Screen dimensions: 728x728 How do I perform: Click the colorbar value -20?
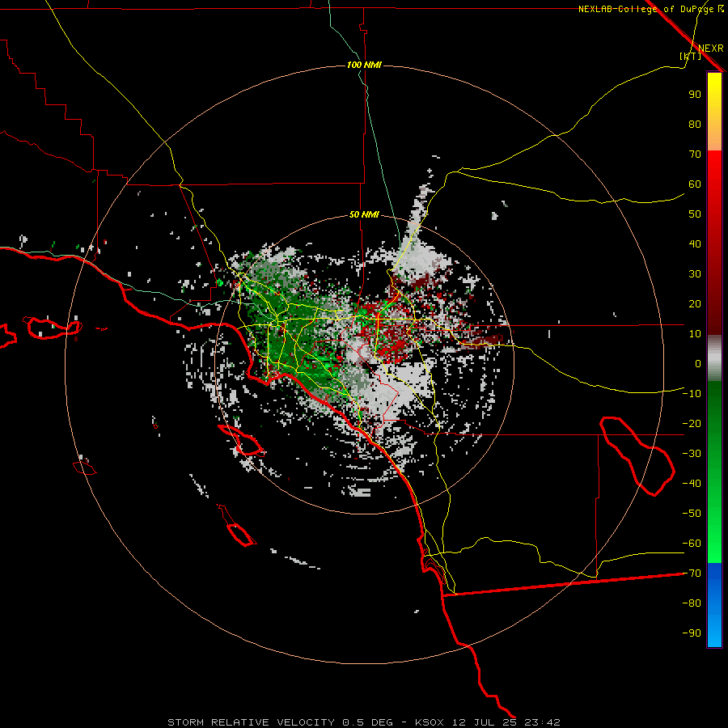click(x=692, y=424)
